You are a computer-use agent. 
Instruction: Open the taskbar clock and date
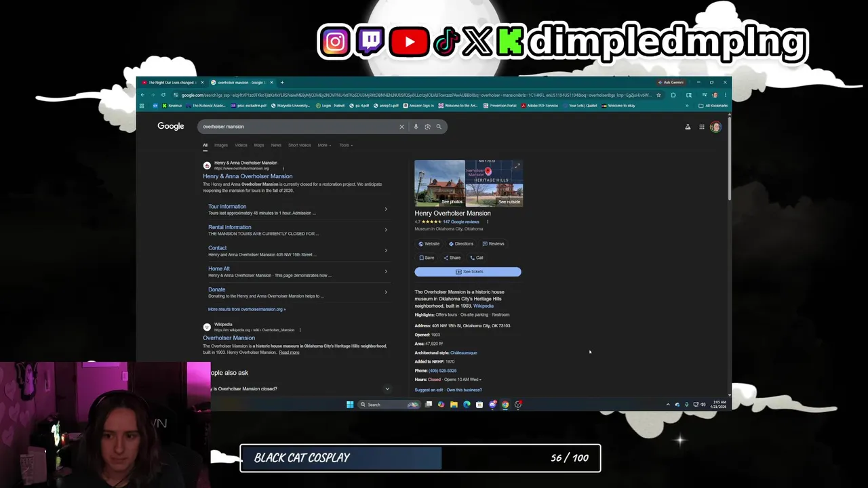click(x=718, y=405)
